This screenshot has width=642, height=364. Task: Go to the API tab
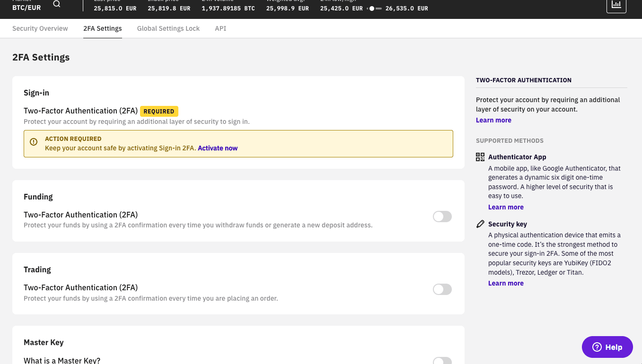pos(220,28)
